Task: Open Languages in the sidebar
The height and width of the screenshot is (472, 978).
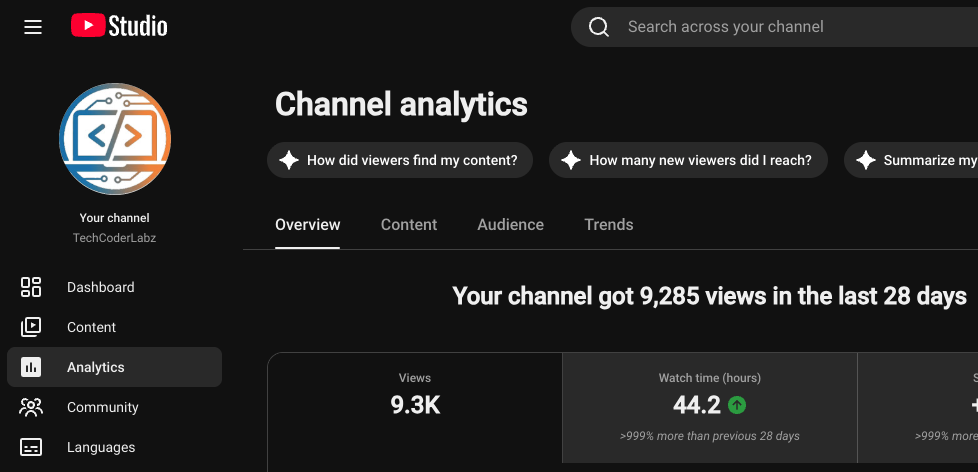Action: click(x=114, y=447)
